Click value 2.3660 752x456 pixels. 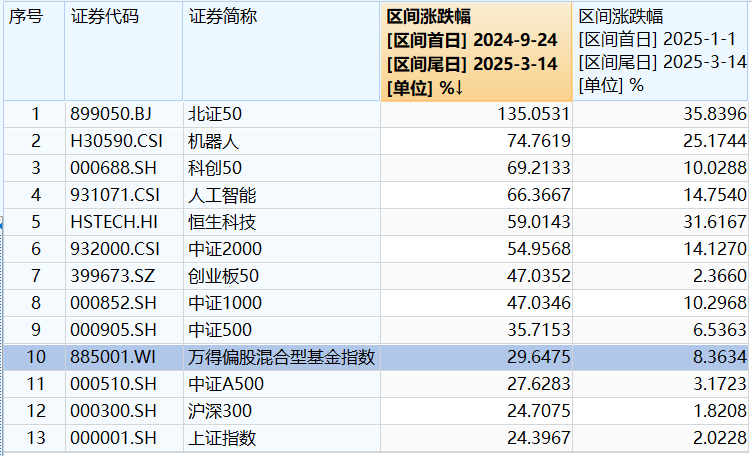point(720,276)
